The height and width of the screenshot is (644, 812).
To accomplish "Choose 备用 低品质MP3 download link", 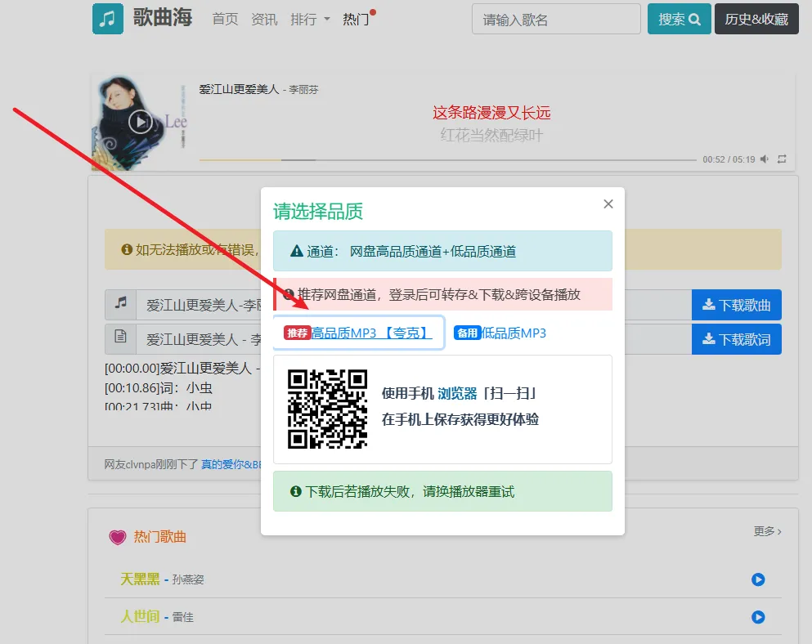I will point(500,333).
